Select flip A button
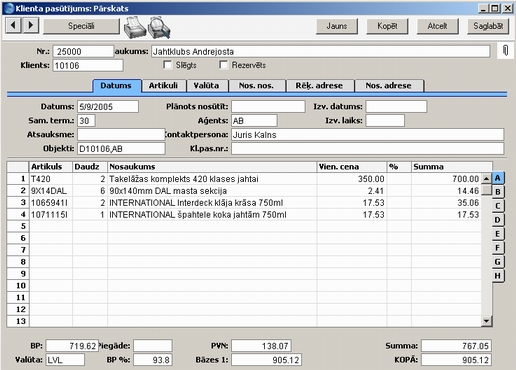The width and height of the screenshot is (516, 370). point(498,178)
